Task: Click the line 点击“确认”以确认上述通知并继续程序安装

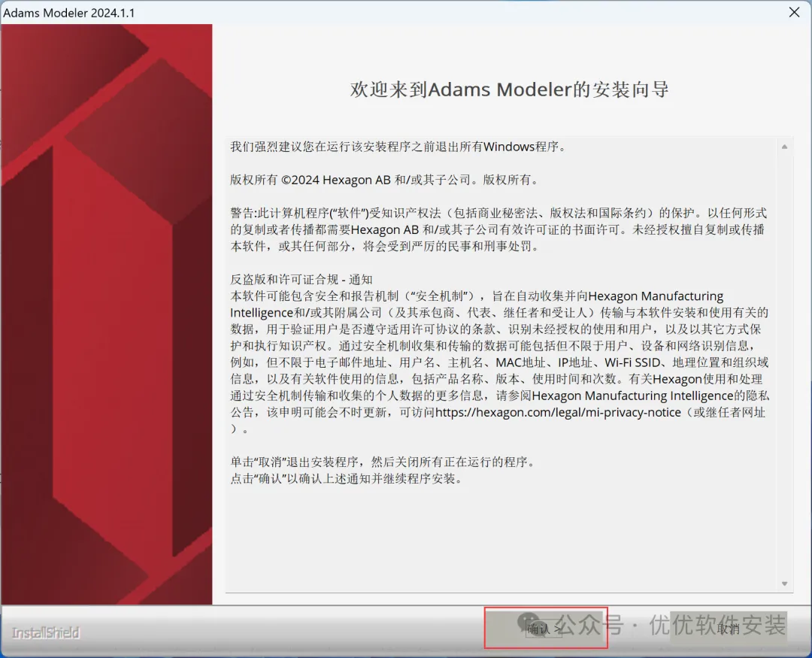Action: point(347,479)
